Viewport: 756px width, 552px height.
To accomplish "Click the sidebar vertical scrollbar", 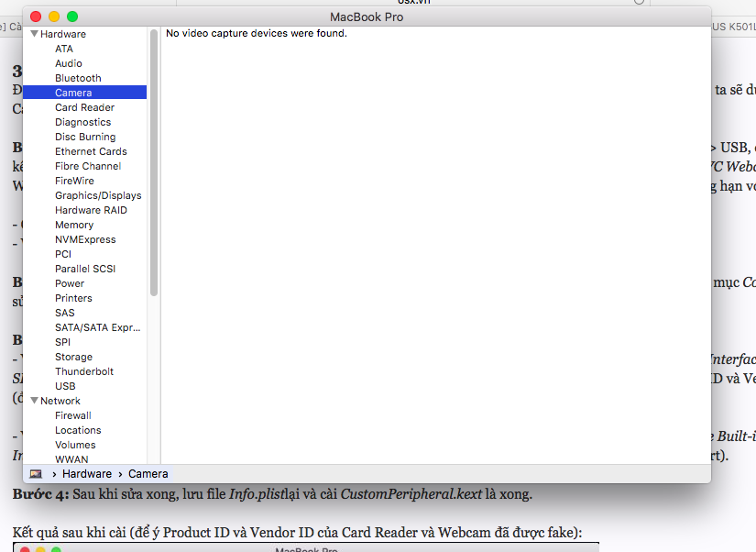I will 154,165.
